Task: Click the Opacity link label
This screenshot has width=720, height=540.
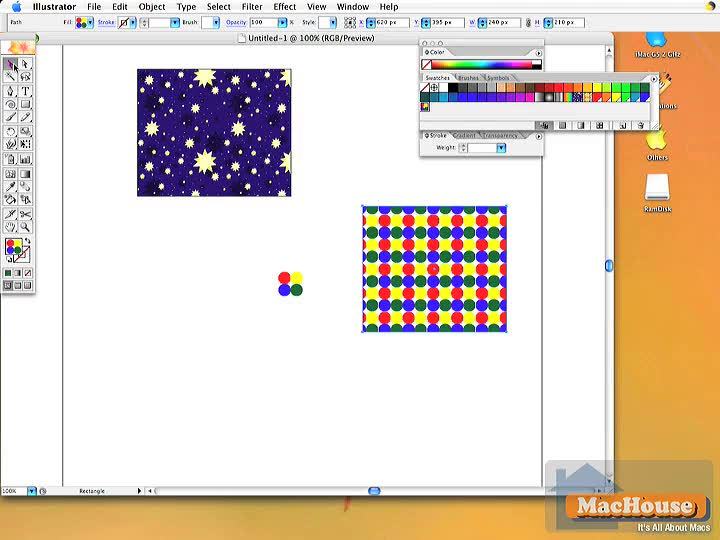Action: 235,22
